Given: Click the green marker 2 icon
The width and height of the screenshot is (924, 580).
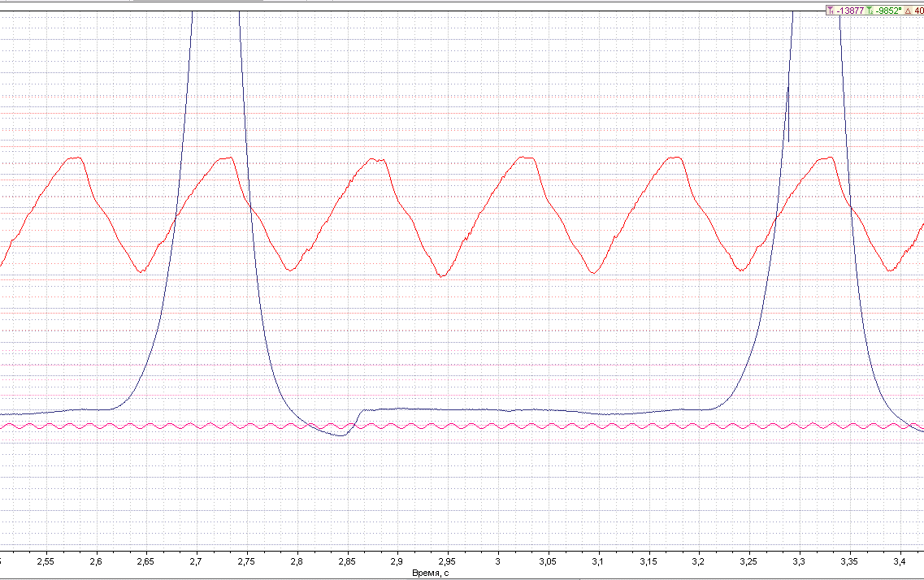Looking at the screenshot, I should tap(870, 11).
